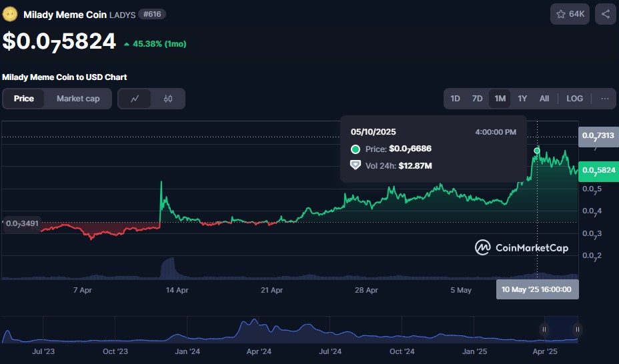Set chart range to All
Screen dimensions: 619x364
[x=544, y=99]
